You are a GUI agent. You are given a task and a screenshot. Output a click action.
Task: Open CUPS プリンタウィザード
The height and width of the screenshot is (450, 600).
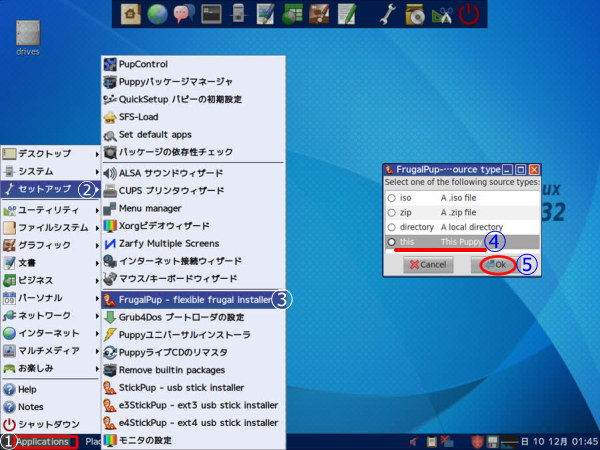click(193, 191)
